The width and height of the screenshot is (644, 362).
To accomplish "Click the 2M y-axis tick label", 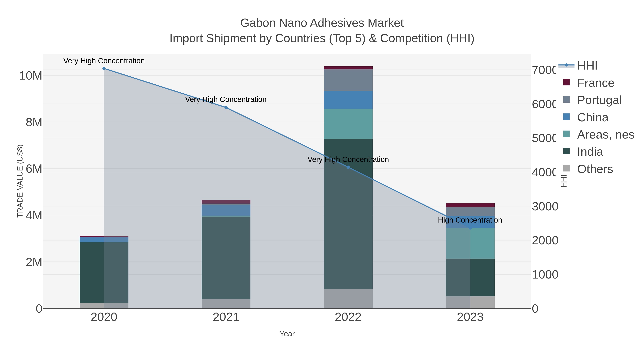I will [34, 262].
